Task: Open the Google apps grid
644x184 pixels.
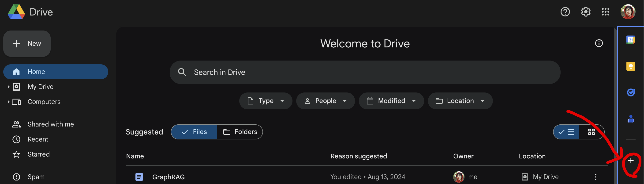Action: coord(605,12)
